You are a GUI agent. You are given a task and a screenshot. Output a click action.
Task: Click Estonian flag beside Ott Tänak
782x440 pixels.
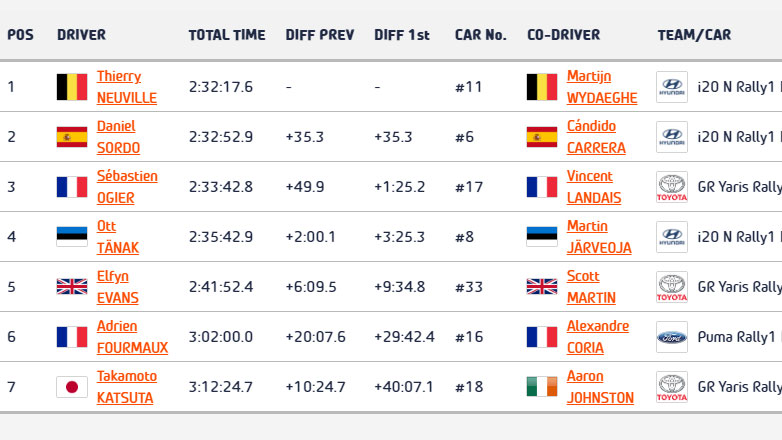(x=72, y=237)
